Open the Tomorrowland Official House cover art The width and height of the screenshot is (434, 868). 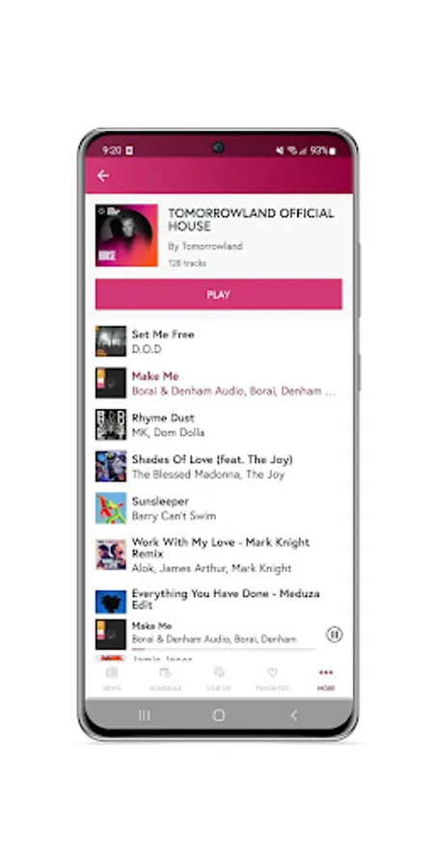[x=126, y=235]
